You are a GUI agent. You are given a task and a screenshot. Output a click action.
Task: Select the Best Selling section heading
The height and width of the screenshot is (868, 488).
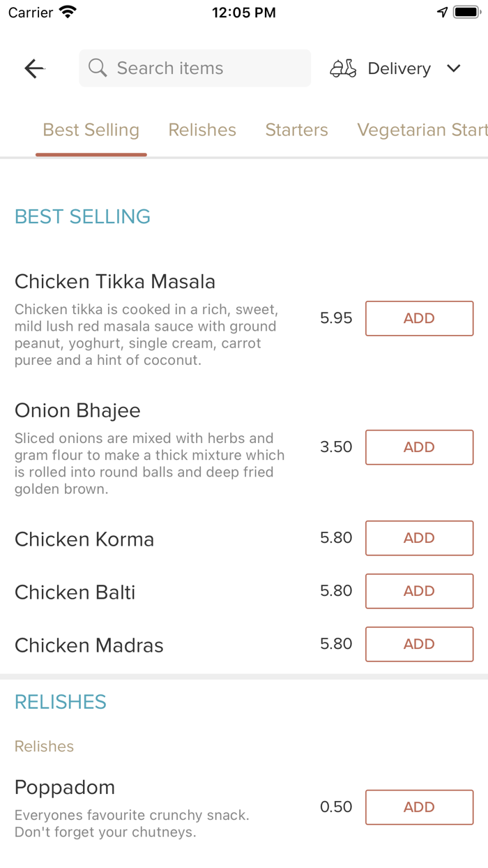[x=82, y=217]
